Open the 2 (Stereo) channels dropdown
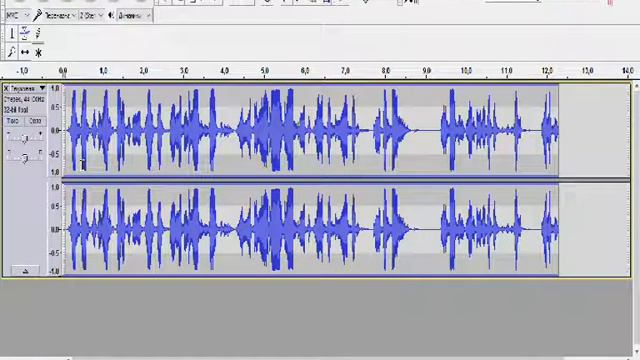This screenshot has height=360, width=640. (x=91, y=16)
